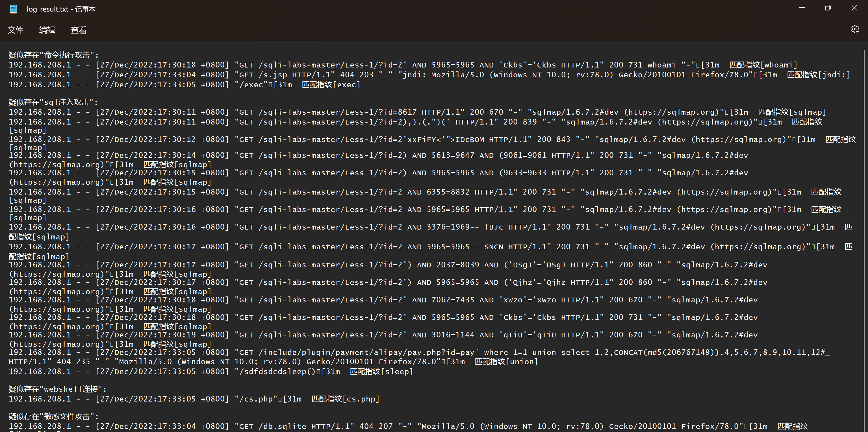The image size is (868, 432).
Task: Open the settings gear icon
Action: 855,29
